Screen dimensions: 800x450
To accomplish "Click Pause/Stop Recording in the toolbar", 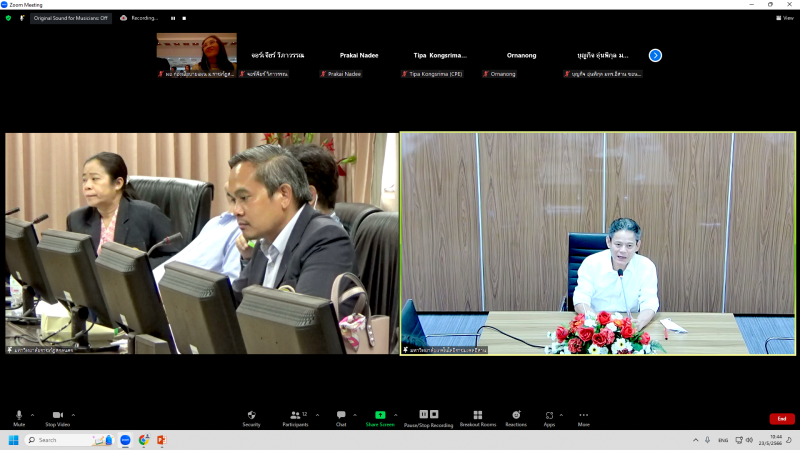I will pyautogui.click(x=428, y=416).
